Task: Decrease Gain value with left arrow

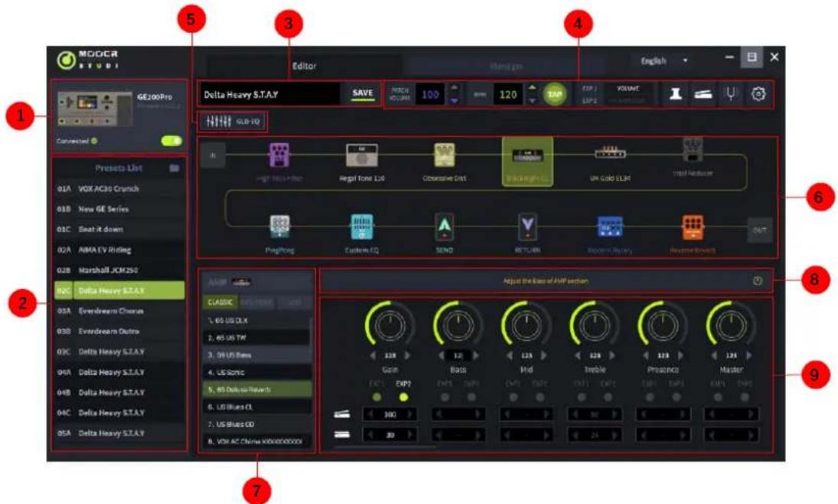Action: pos(373,355)
